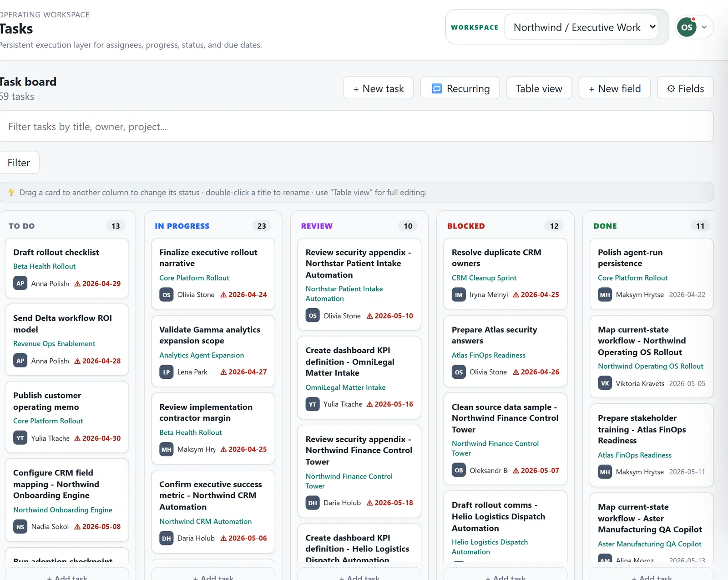
Task: Click the YT avatar on Publish customer memo card
Action: click(x=20, y=438)
